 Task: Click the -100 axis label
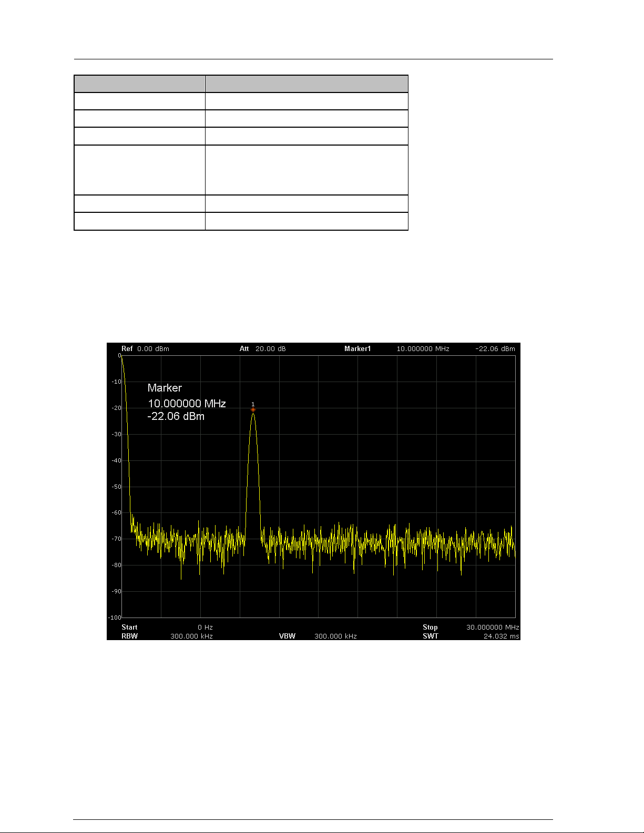[x=115, y=618]
